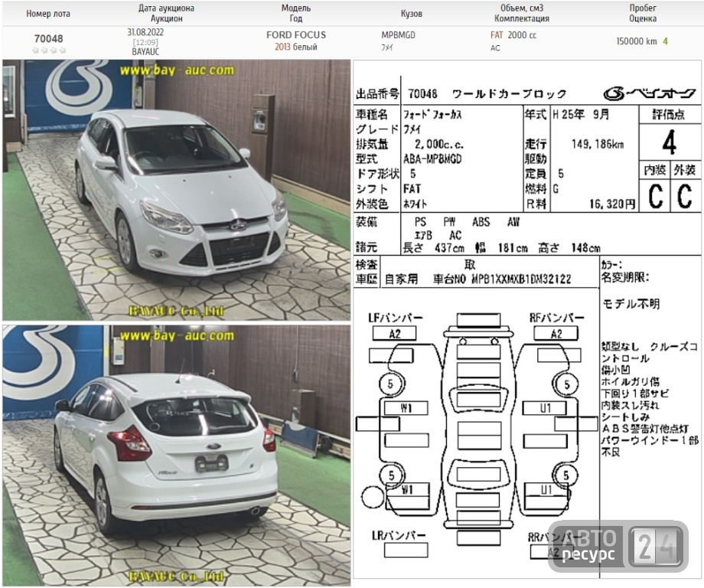Click the 'H25年 9月' registration year field

pos(581,114)
